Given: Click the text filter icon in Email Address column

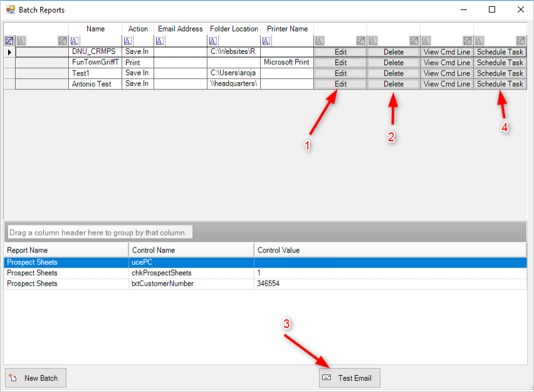Looking at the screenshot, I should tap(160, 39).
